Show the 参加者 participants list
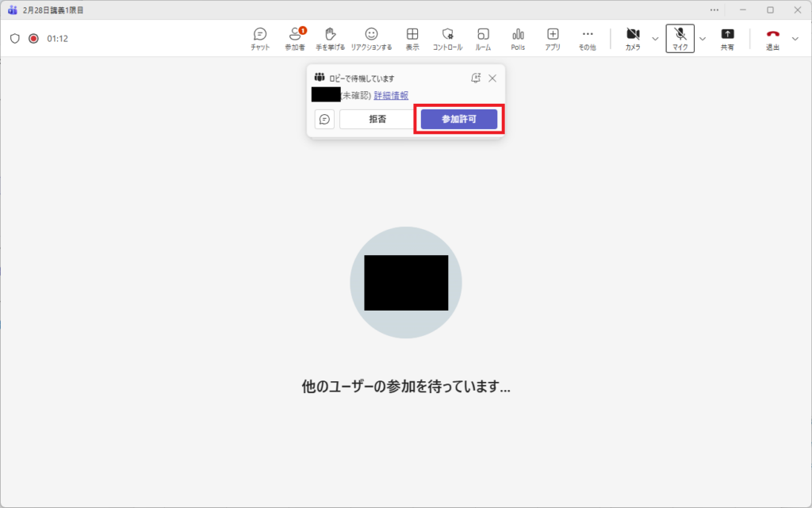The width and height of the screenshot is (812, 508). point(295,38)
